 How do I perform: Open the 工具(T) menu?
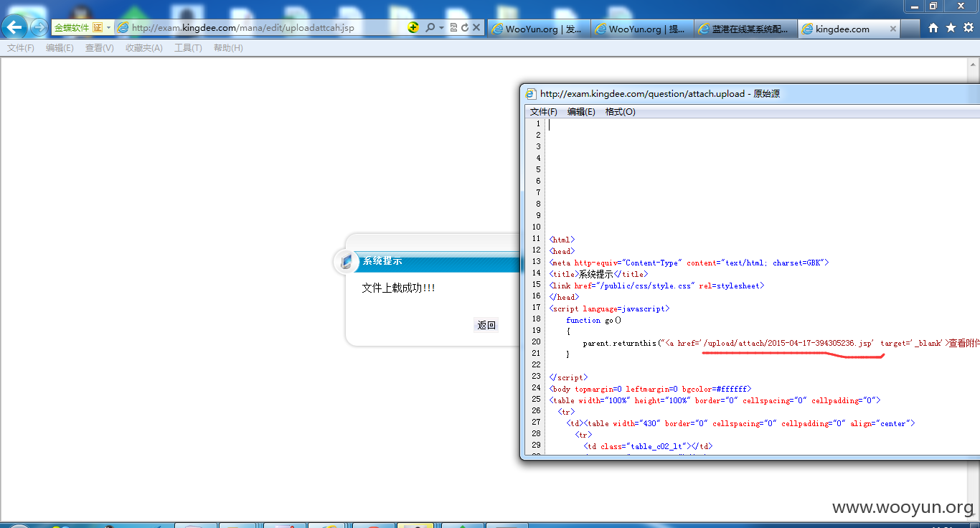[188, 48]
